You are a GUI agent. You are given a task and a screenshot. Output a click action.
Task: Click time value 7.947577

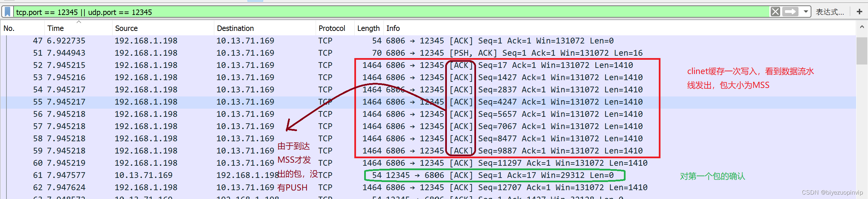click(66, 175)
